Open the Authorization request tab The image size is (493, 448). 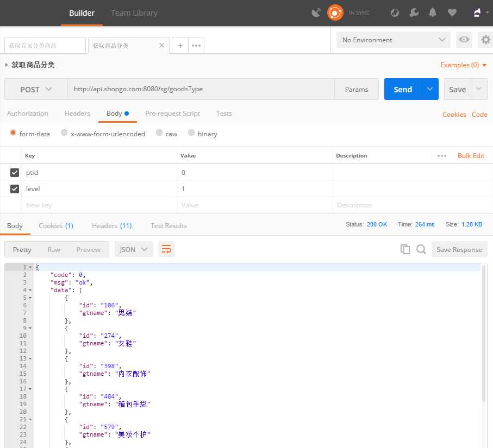point(28,113)
